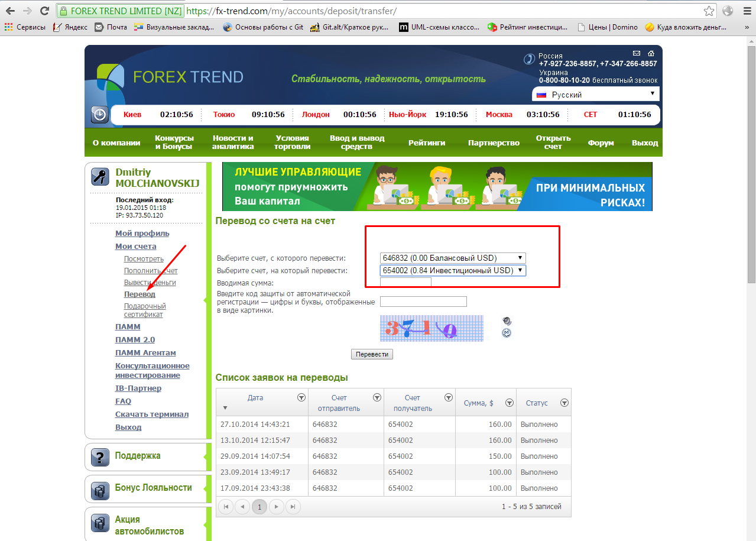The image size is (756, 541).
Task: Click the envelope mail icon in header
Action: tap(637, 53)
